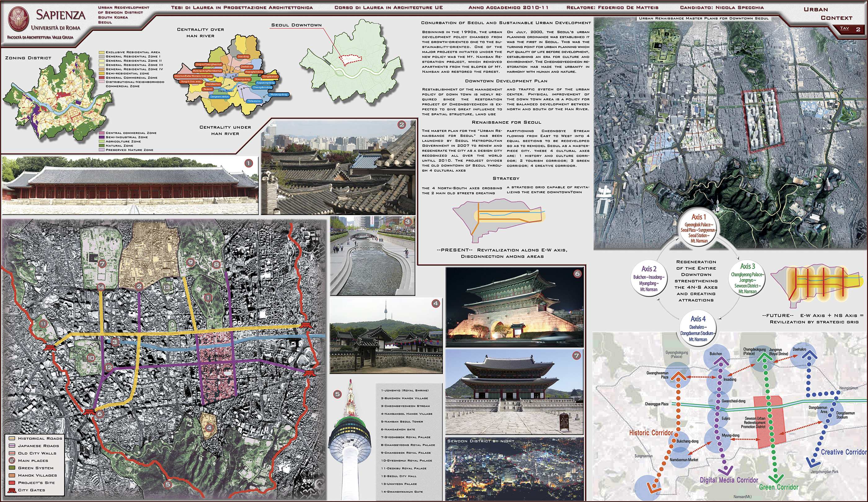The width and height of the screenshot is (868, 502).
Task: Click the Japanese Roads legend swatch
Action: coord(12,446)
